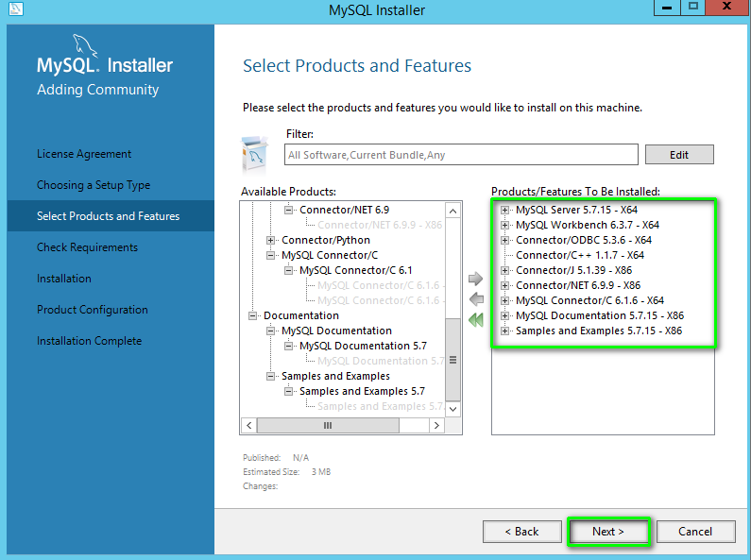Collapse the MySQL Connector/C 6.1 node
This screenshot has width=751, height=560.
point(288,270)
